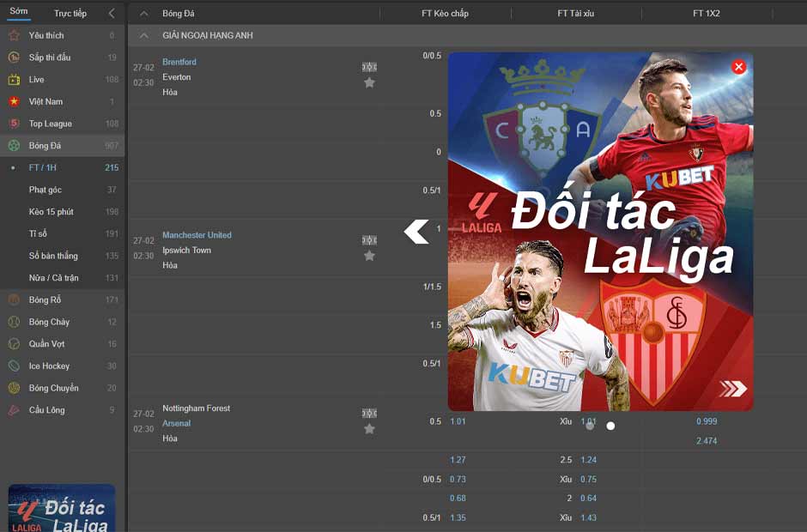807x532 pixels.
Task: Open the Arsenal team link
Action: (177, 423)
